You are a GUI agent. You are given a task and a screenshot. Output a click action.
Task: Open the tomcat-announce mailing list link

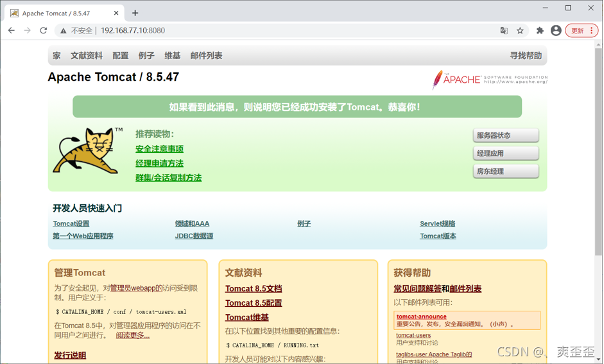coord(422,316)
